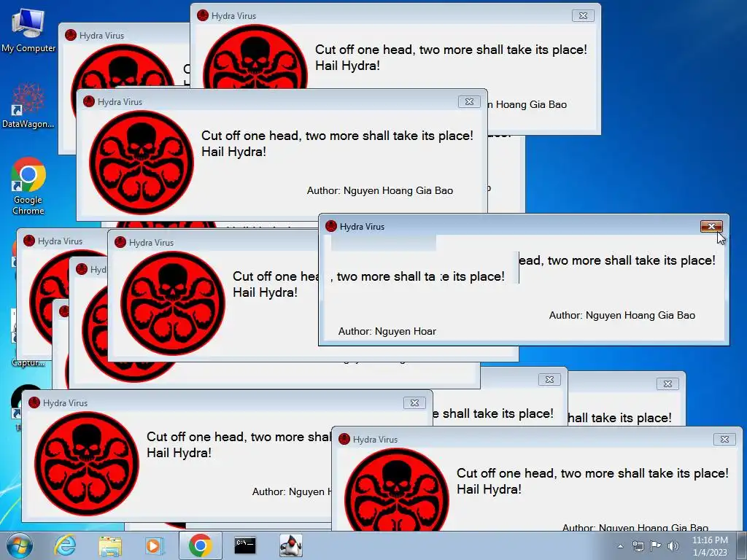Screen dimensions: 747x560
Task: Launch Internet Explorer from the taskbar
Action: click(65, 545)
